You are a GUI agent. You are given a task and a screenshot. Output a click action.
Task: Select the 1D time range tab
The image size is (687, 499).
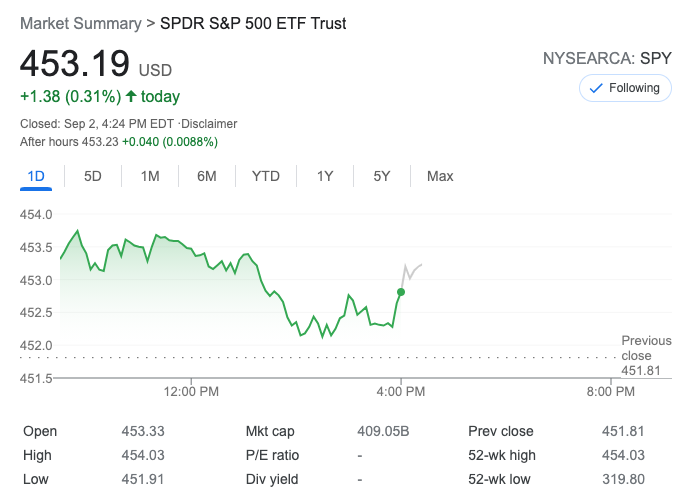click(36, 176)
